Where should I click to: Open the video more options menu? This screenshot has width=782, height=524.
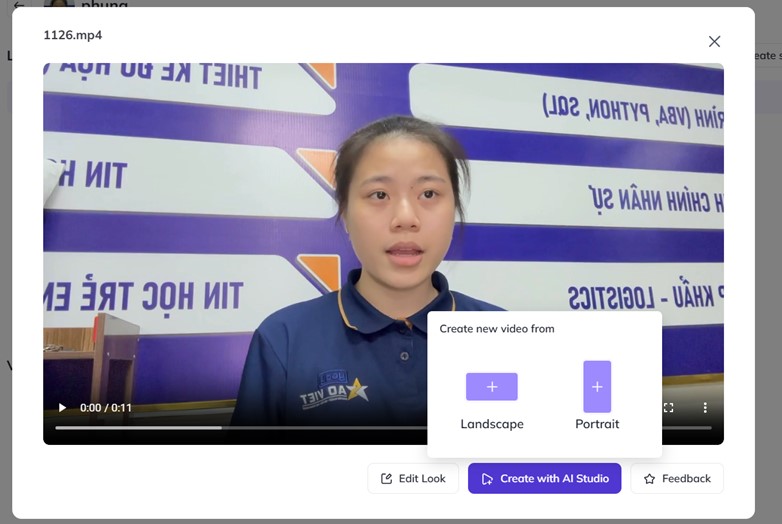click(705, 408)
